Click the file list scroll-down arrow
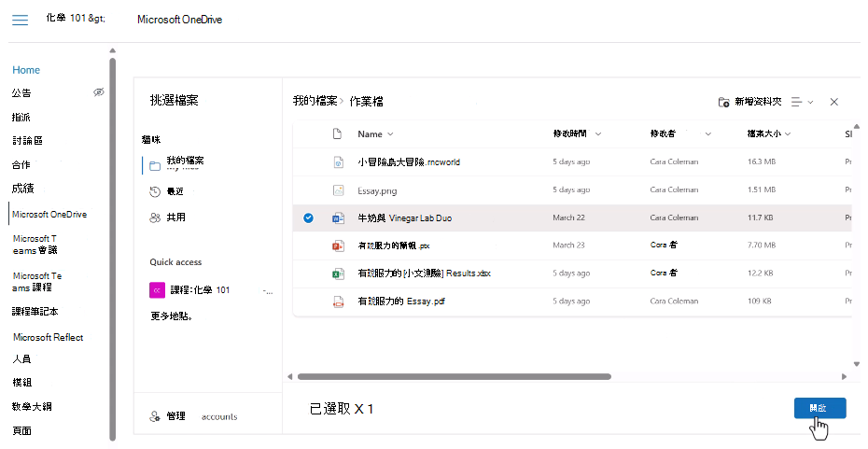 [x=857, y=364]
